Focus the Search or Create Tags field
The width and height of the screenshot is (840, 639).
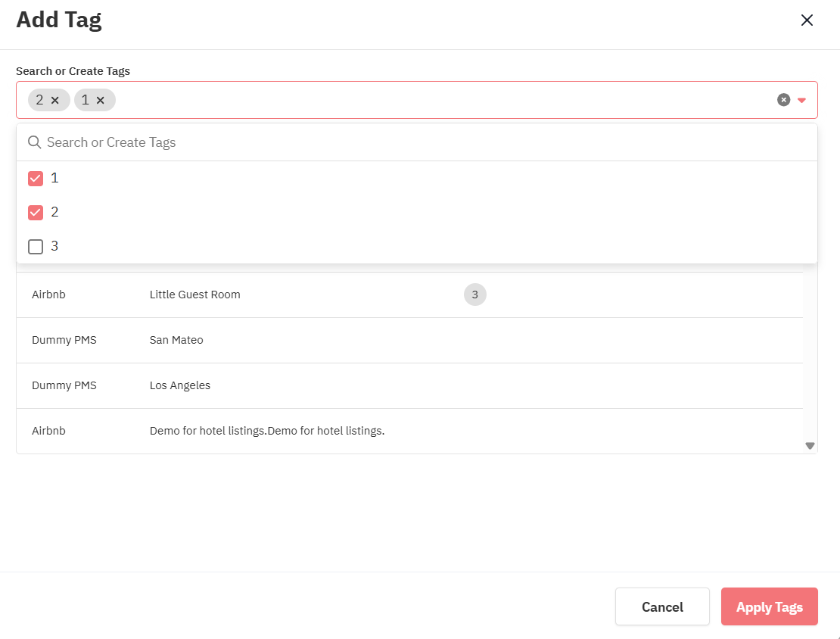point(424,142)
